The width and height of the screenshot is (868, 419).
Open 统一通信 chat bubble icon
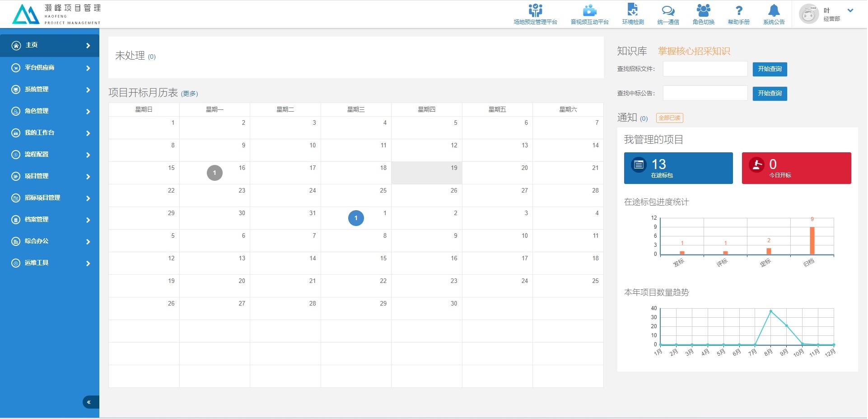668,11
